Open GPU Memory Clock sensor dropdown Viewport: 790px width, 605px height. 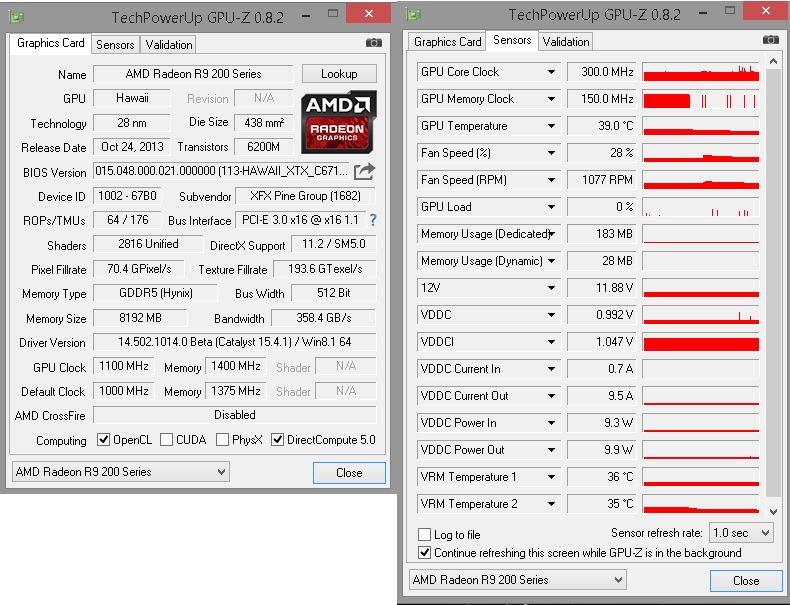[551, 99]
